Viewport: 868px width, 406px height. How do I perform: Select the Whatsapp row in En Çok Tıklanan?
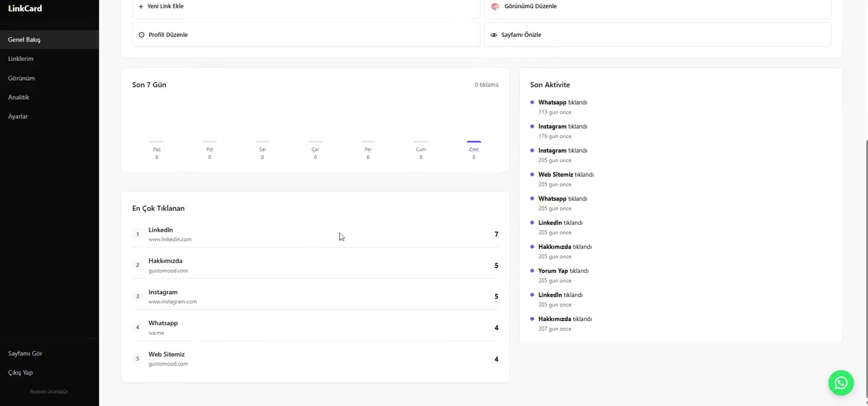315,328
